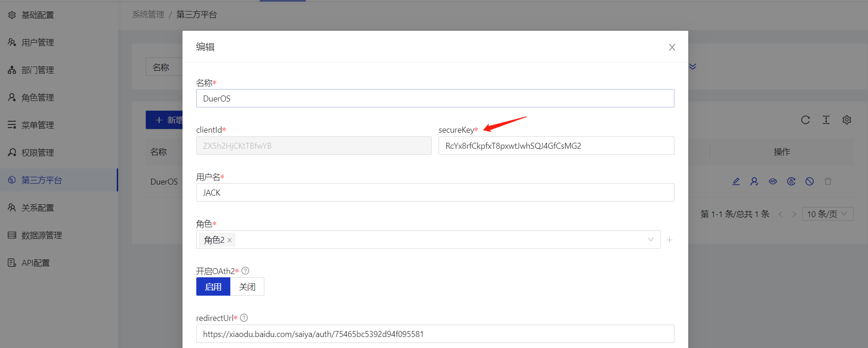Click the help icon next to 开启OAth2

[x=246, y=271]
